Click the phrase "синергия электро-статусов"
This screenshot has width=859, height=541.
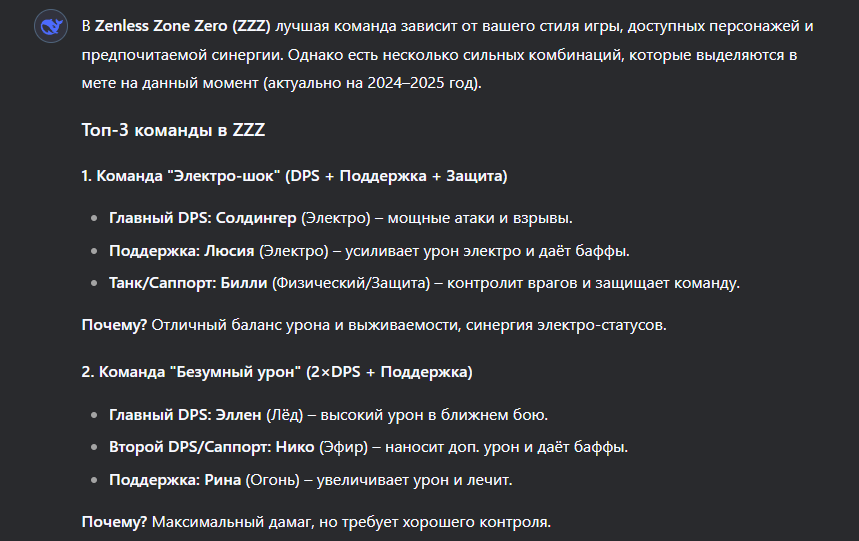(566, 325)
